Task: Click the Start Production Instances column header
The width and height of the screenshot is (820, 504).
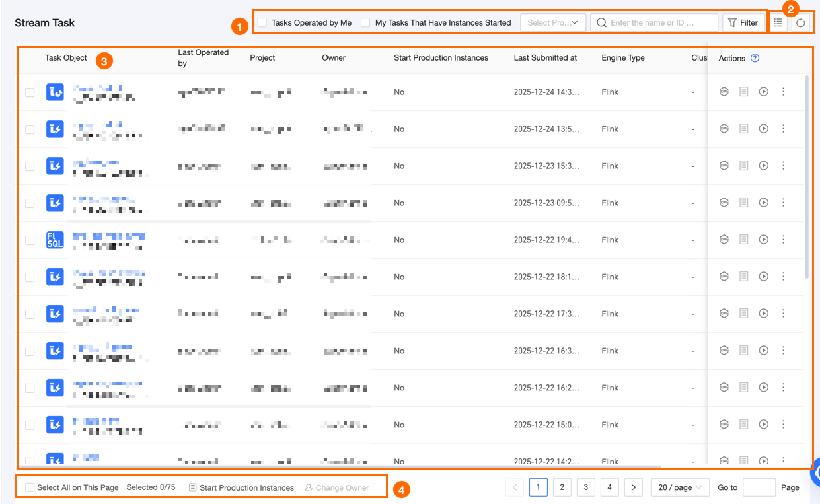Action: point(441,58)
